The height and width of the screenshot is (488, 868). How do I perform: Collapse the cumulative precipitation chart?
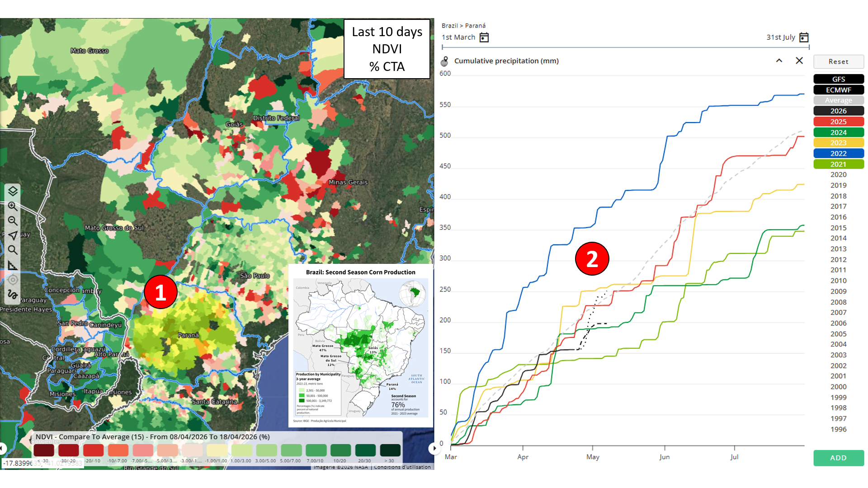779,61
